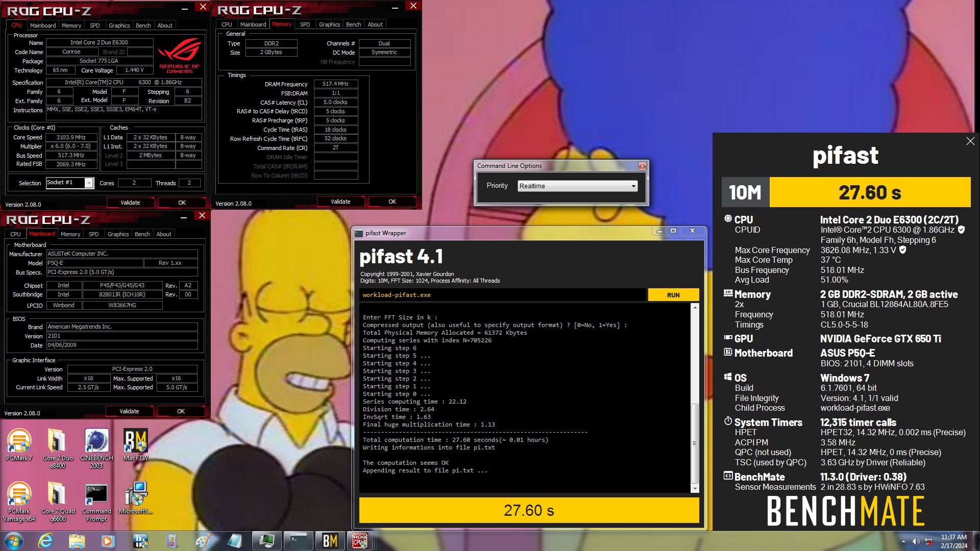Open Windows Explorer folder icon on taskbar
Viewport: 980px width, 551px height.
pyautogui.click(x=77, y=541)
